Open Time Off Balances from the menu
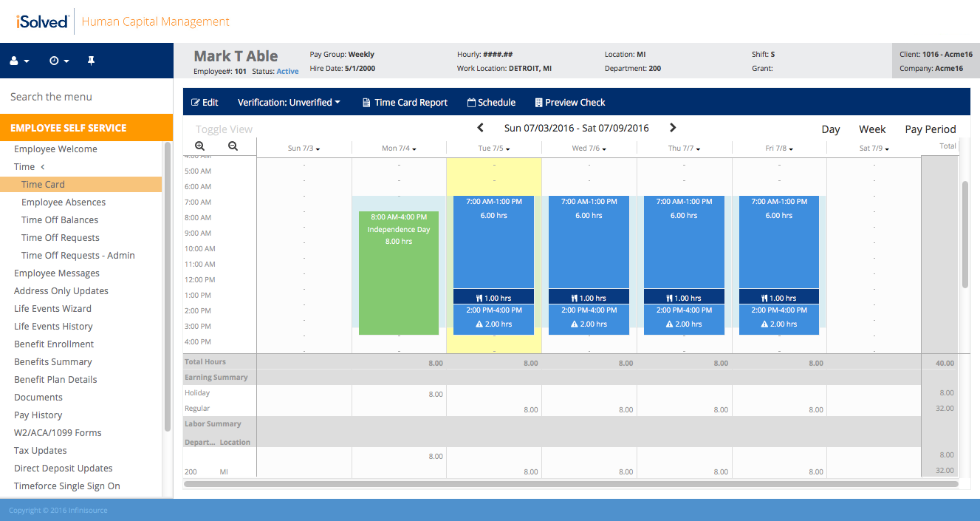The width and height of the screenshot is (980, 521). point(60,219)
